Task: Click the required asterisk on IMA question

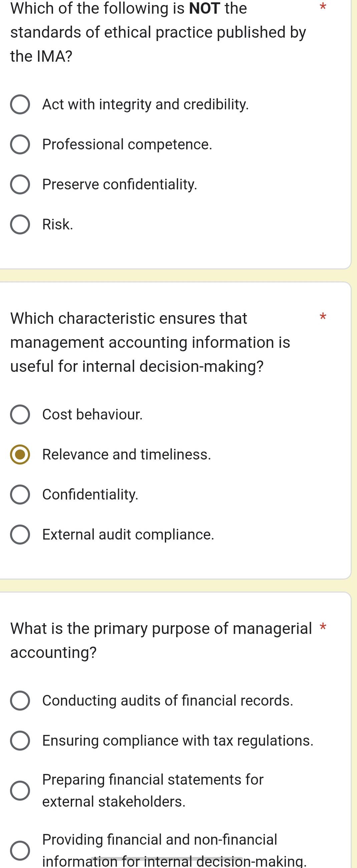Action: [x=323, y=6]
